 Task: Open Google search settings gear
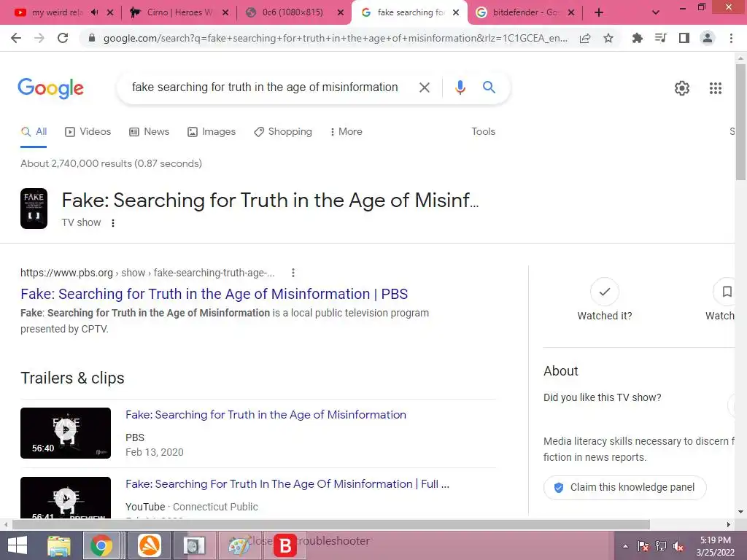[x=682, y=88]
